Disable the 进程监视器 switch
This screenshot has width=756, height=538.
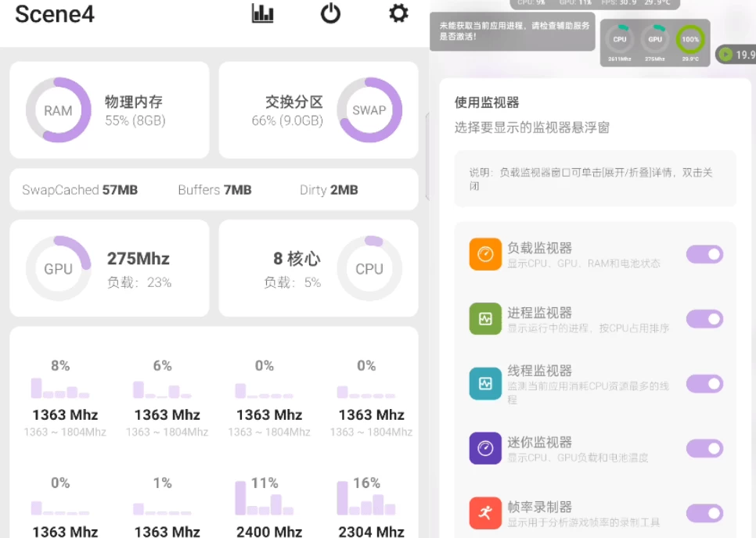[704, 319]
